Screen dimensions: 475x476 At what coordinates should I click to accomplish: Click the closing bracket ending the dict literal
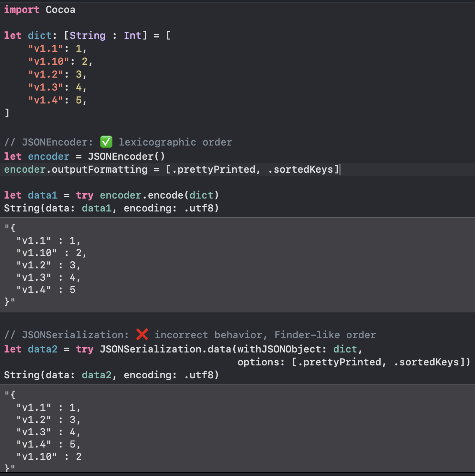(x=7, y=113)
